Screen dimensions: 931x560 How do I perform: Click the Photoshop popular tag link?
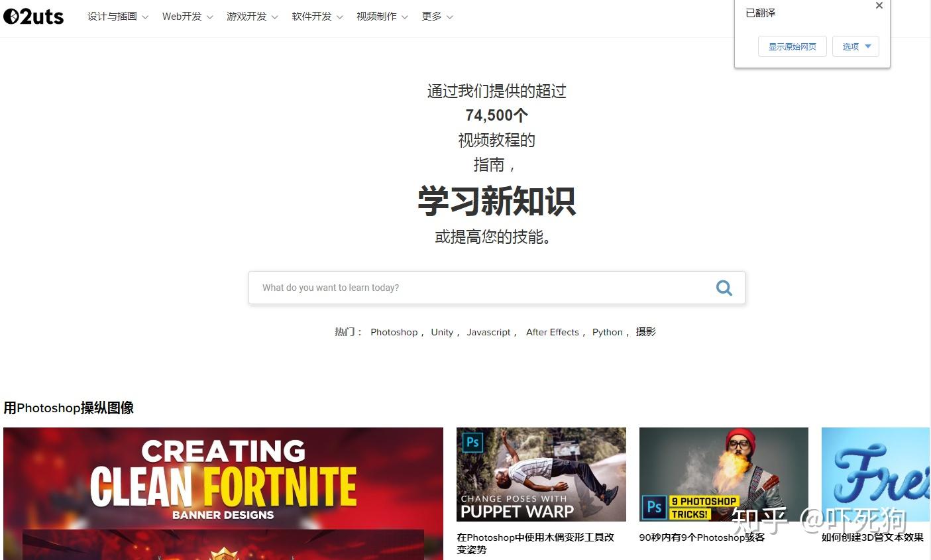click(x=394, y=332)
